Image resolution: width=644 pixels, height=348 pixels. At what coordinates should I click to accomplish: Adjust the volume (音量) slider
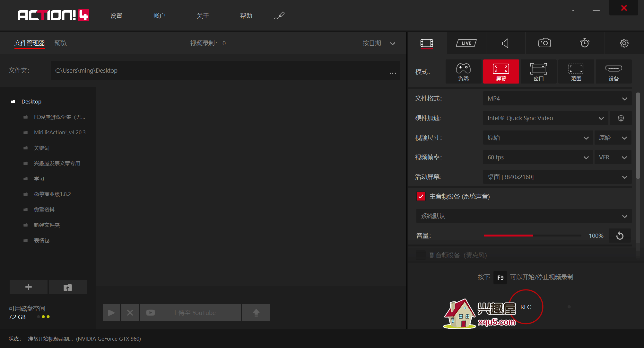532,236
